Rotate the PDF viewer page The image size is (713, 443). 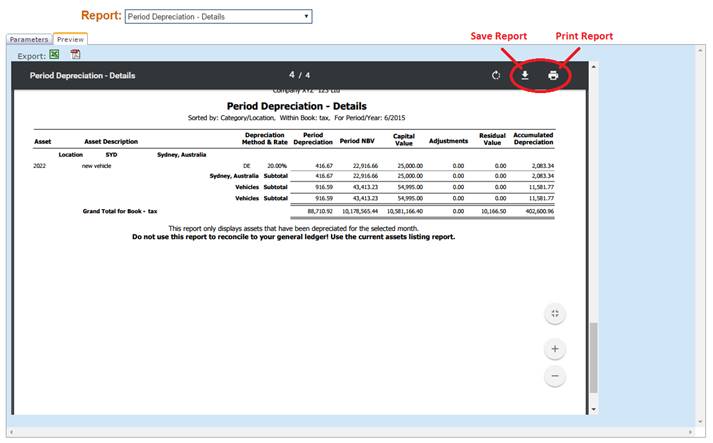click(x=496, y=76)
